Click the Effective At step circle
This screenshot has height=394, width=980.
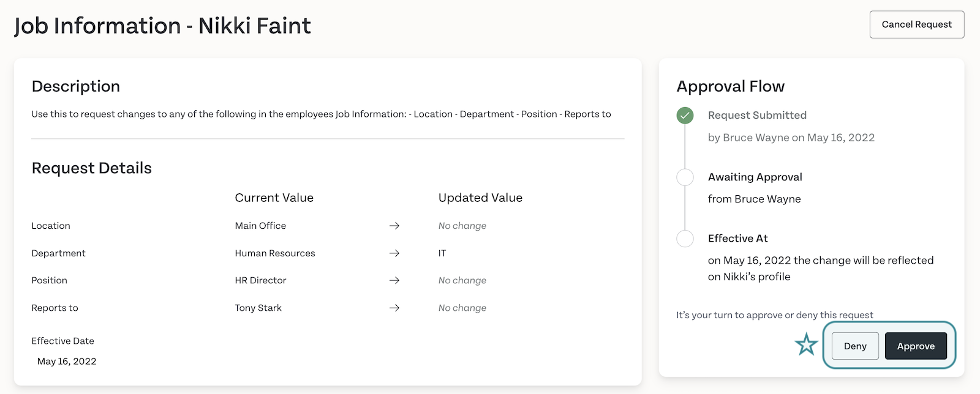point(685,239)
